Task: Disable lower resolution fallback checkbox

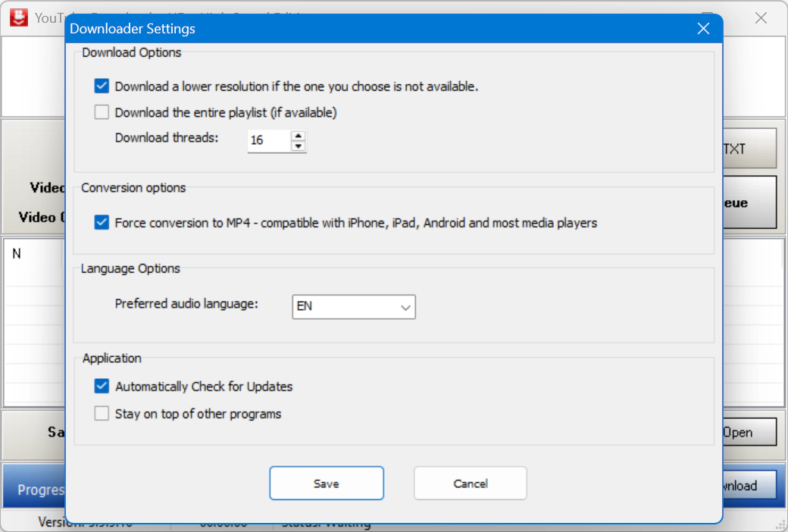Action: (x=102, y=86)
